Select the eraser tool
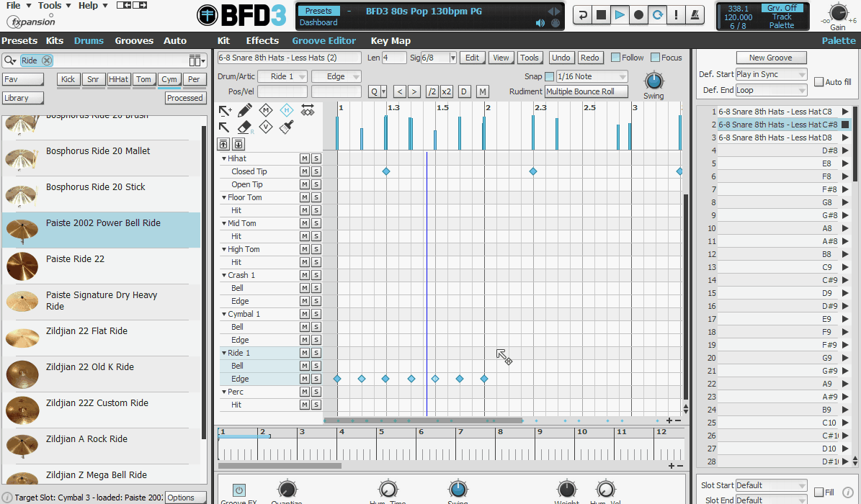This screenshot has width=861, height=504. click(245, 127)
